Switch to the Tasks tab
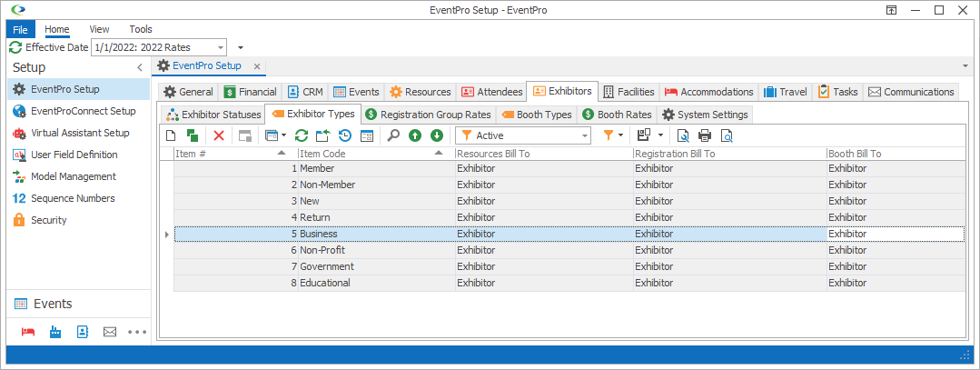Image resolution: width=980 pixels, height=370 pixels. (x=838, y=92)
